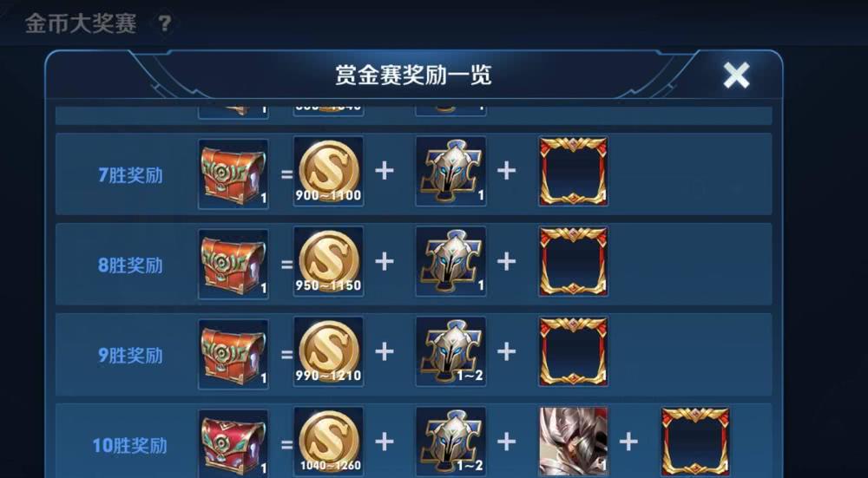Open the 10-win hero portrait reward
Image resolution: width=868 pixels, height=478 pixels.
573,442
